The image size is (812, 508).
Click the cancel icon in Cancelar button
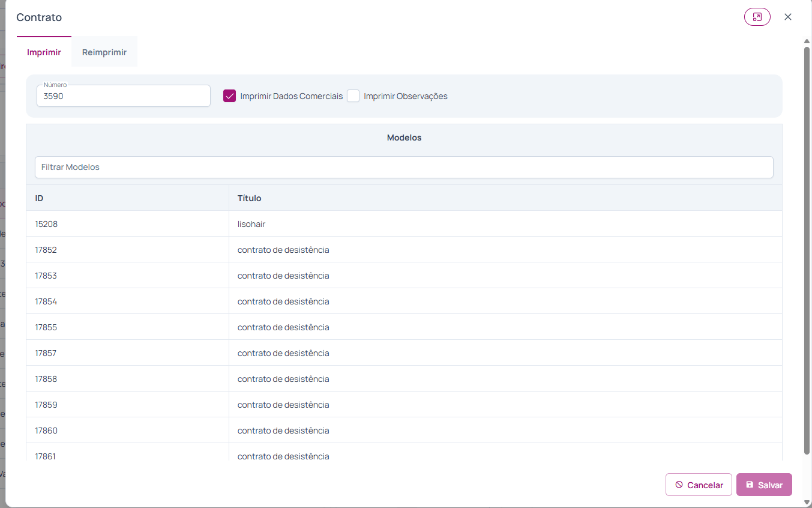point(679,485)
